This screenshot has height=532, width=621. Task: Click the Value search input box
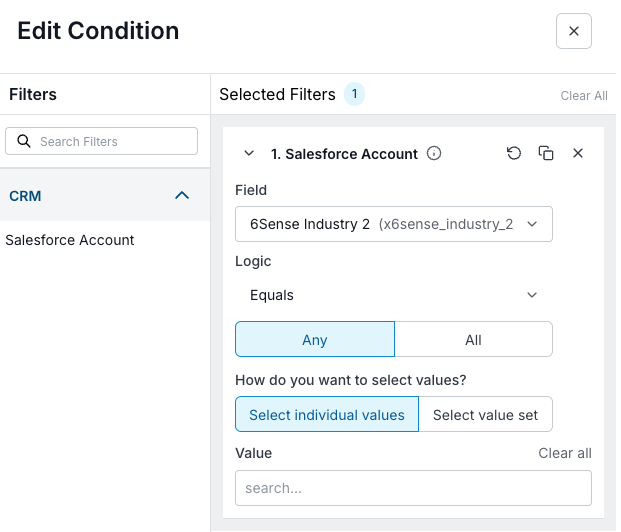[413, 488]
